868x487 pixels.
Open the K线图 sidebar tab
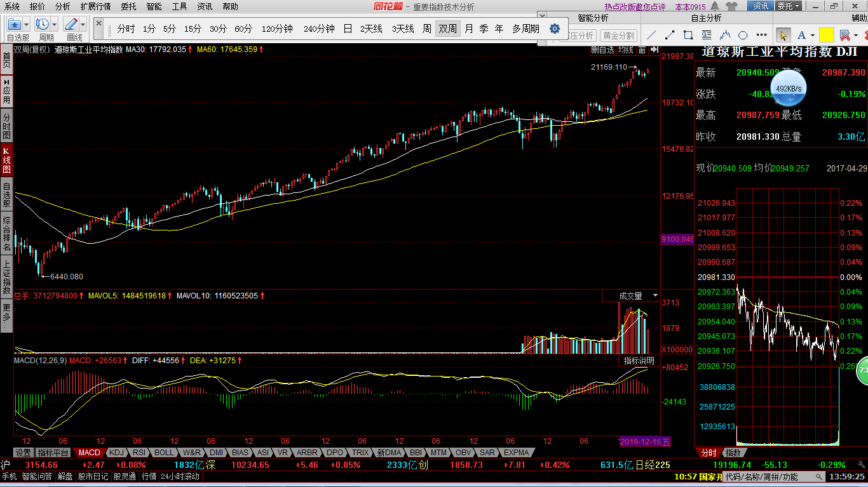[x=6, y=161]
